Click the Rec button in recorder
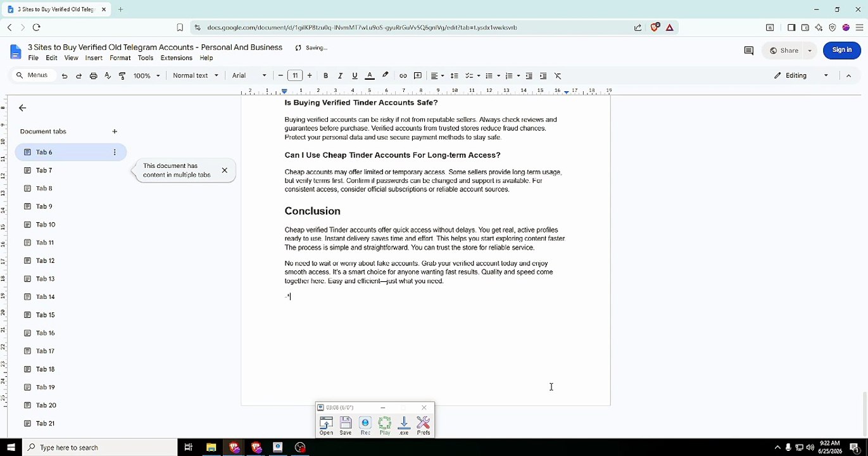 pyautogui.click(x=365, y=426)
